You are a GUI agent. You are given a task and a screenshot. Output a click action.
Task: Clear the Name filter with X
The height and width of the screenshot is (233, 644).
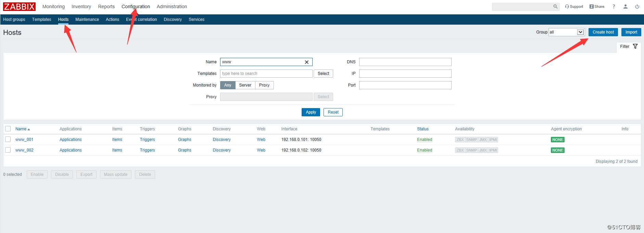pyautogui.click(x=307, y=62)
